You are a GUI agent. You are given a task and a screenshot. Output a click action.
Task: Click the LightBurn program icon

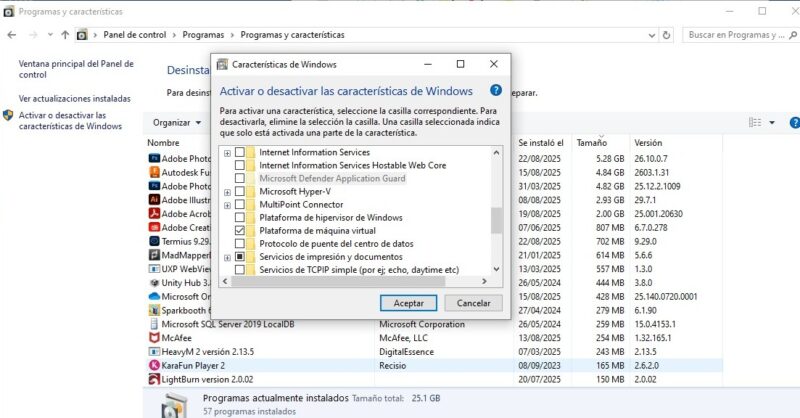click(154, 379)
